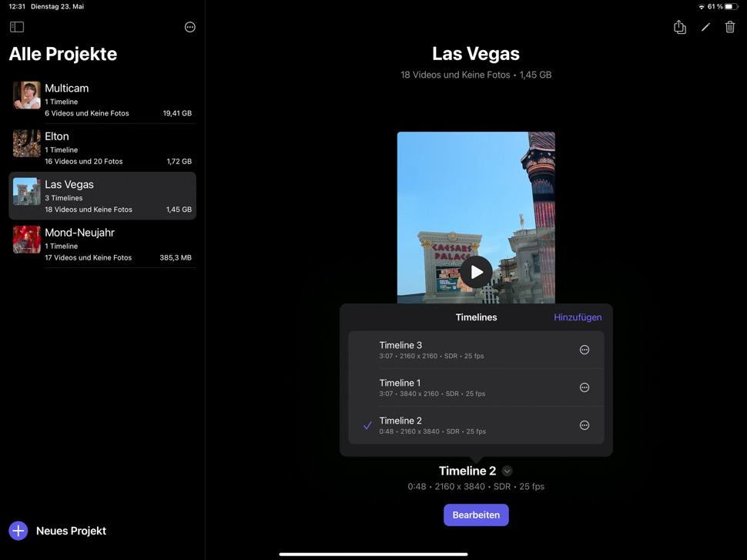This screenshot has height=560, width=747.
Task: Open more options for Timeline 3
Action: tap(585, 350)
